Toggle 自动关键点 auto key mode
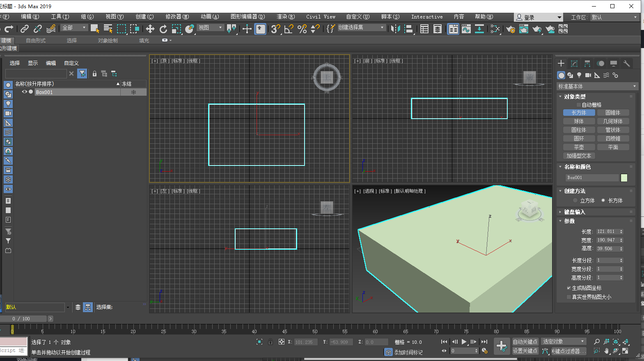 525,342
